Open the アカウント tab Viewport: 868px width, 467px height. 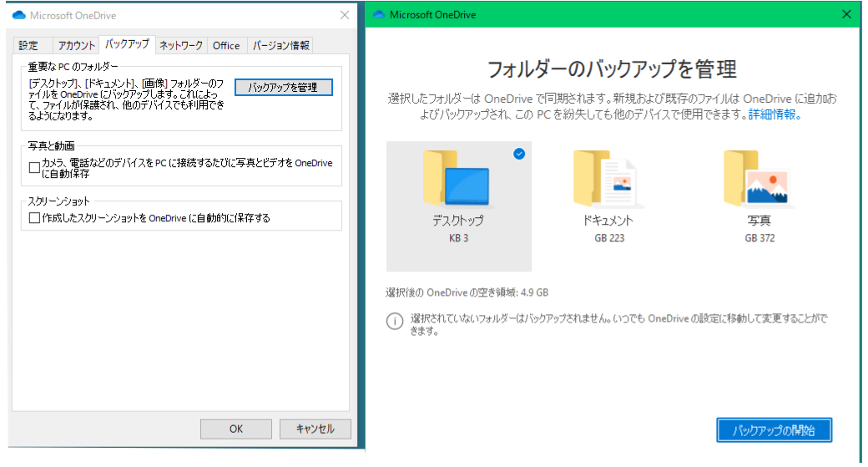tap(76, 45)
